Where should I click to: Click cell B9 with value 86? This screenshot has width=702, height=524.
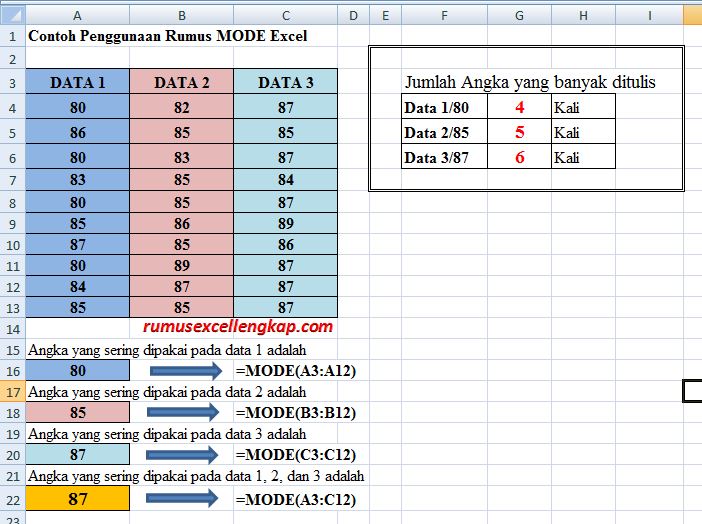(182, 223)
